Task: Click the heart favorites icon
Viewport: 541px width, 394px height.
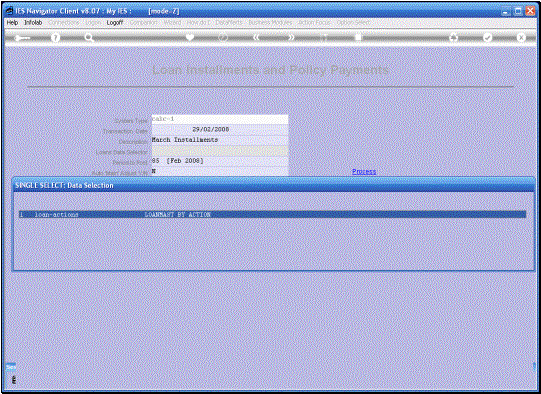Action: [x=190, y=37]
